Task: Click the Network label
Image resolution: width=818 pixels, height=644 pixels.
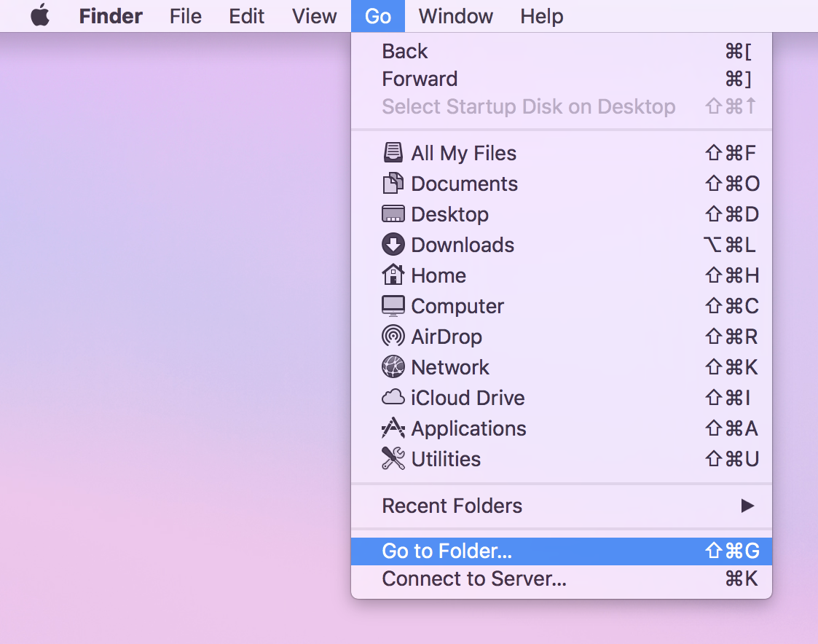Action: [x=450, y=367]
